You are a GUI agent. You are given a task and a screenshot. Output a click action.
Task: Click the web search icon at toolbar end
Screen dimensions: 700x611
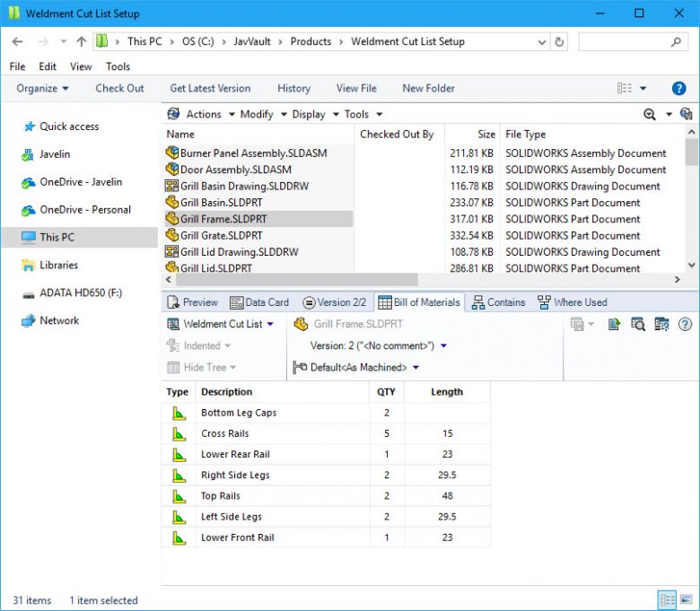pos(686,114)
